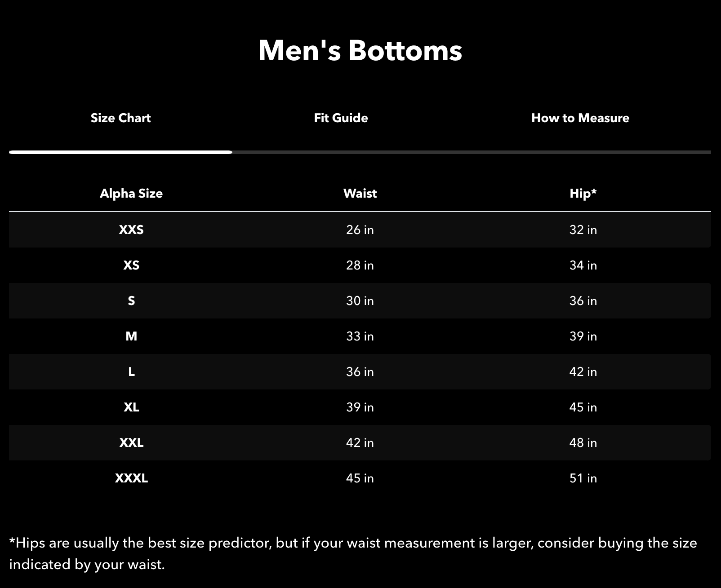Click the 33 in waist value for M

pyautogui.click(x=360, y=336)
